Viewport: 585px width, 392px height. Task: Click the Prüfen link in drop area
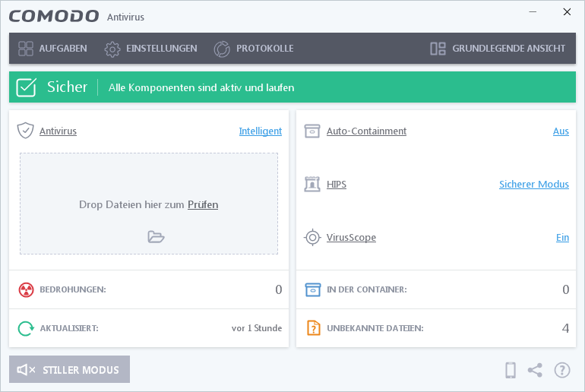click(x=203, y=204)
